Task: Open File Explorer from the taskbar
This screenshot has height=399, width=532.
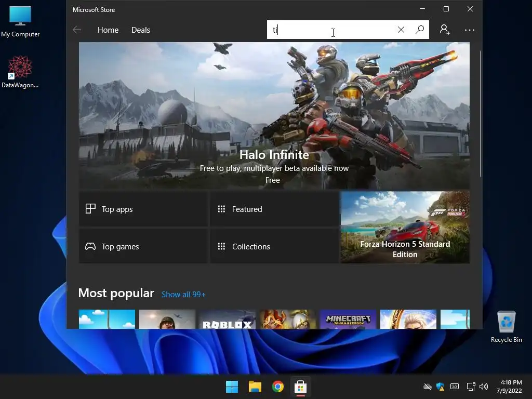Action: click(255, 387)
